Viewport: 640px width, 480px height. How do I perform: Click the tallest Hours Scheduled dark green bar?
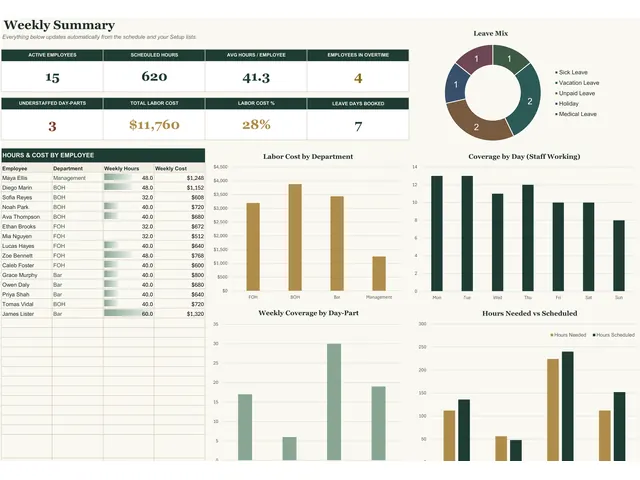pyautogui.click(x=567, y=406)
